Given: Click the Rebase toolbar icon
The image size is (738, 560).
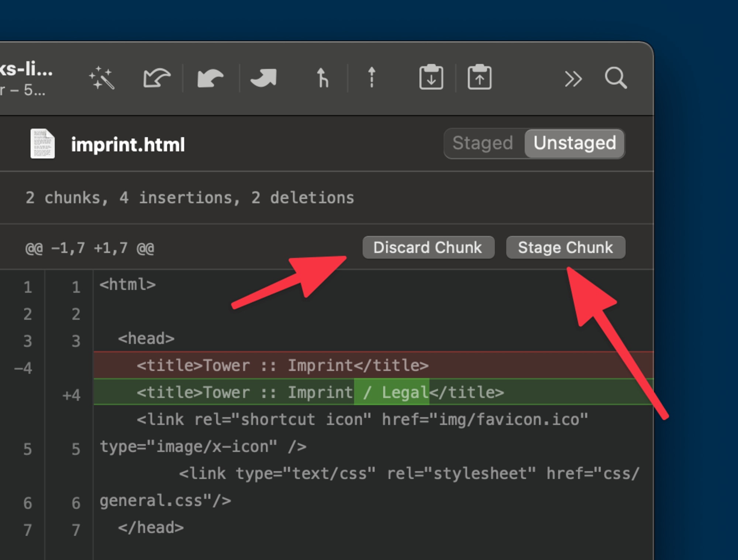Looking at the screenshot, I should [372, 78].
